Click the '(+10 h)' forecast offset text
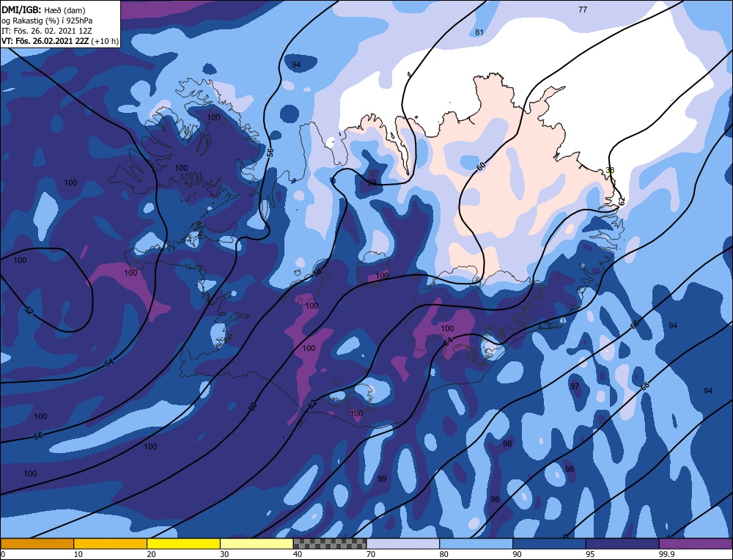Viewport: 733px width, 560px height. click(106, 41)
